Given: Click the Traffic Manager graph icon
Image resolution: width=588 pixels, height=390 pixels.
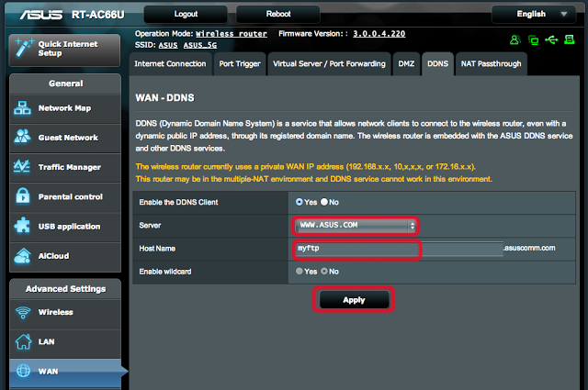Looking at the screenshot, I should [x=23, y=167].
